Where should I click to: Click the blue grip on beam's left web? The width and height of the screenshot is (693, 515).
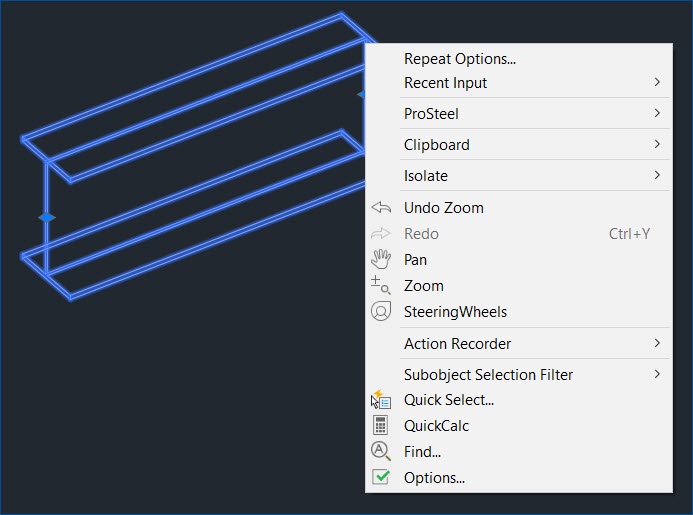(46, 217)
